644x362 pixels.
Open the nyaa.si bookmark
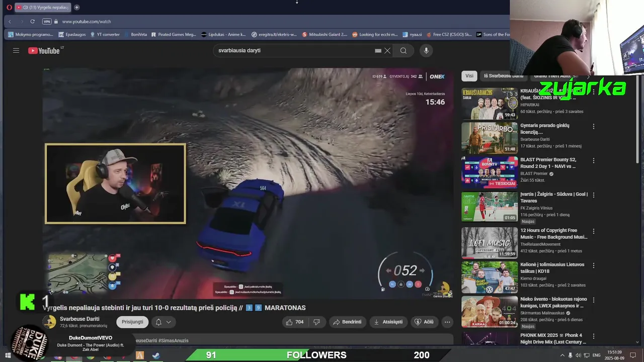click(412, 35)
